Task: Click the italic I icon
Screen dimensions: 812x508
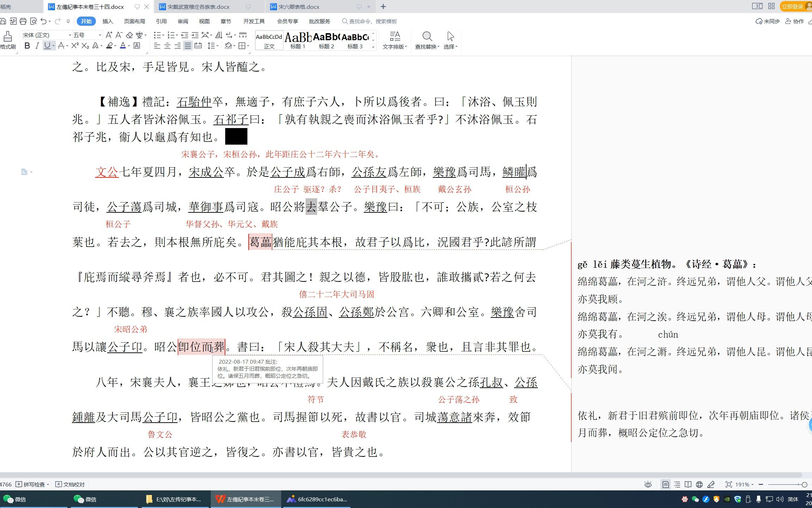Action: (37, 46)
